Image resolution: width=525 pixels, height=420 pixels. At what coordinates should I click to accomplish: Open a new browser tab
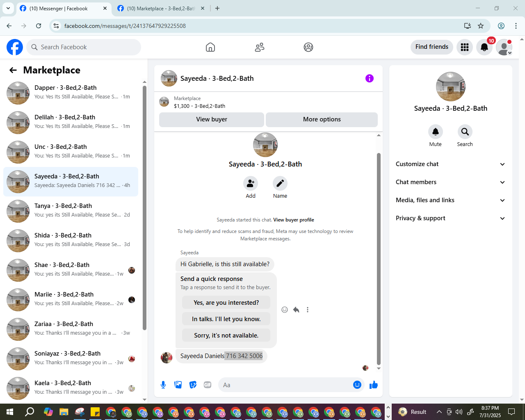coord(217,8)
